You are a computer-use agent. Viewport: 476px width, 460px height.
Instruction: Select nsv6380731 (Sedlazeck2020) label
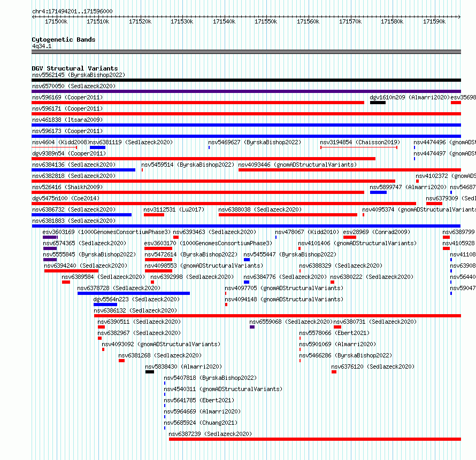tap(375, 322)
